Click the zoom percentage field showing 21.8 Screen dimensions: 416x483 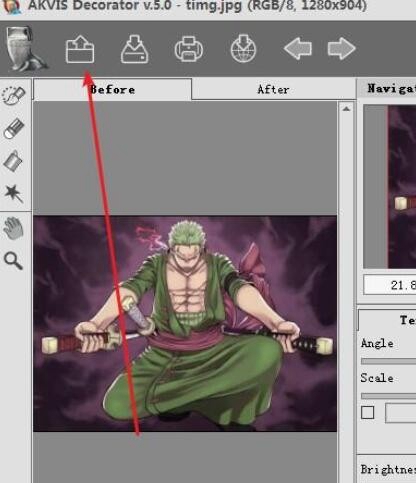coord(390,285)
